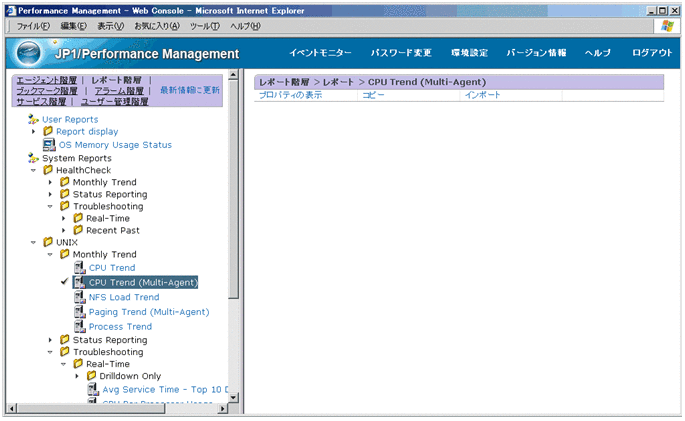685x421 pixels.
Task: Open 環境設定 settings link
Action: tap(469, 53)
